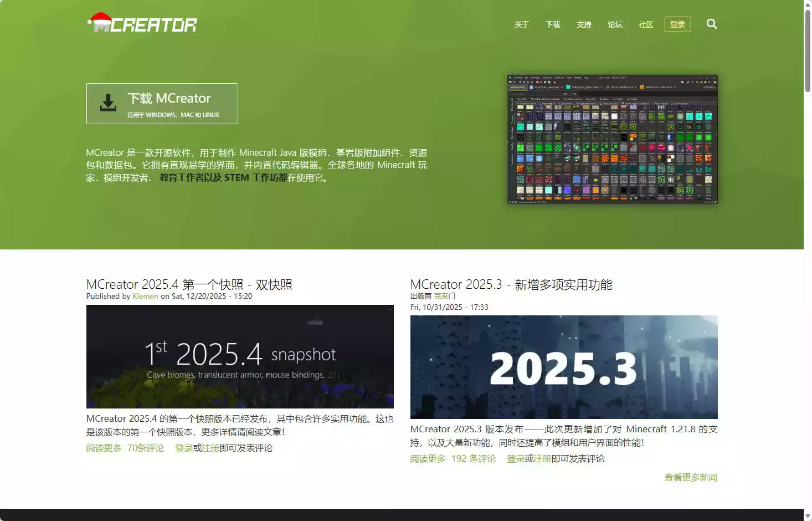Image resolution: width=812 pixels, height=521 pixels.
Task: Open the 下载 navigation item
Action: coord(553,24)
